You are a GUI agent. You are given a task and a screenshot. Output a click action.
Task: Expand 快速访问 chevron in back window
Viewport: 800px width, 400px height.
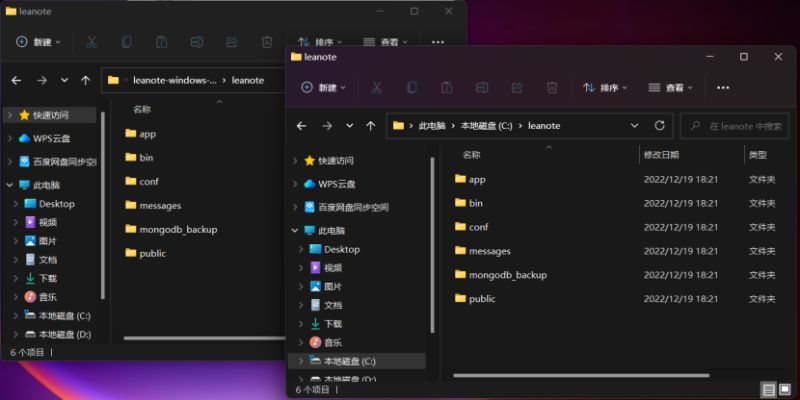(9, 115)
